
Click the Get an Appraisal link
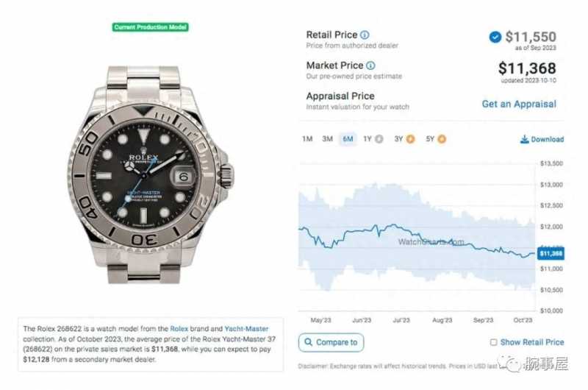(519, 104)
